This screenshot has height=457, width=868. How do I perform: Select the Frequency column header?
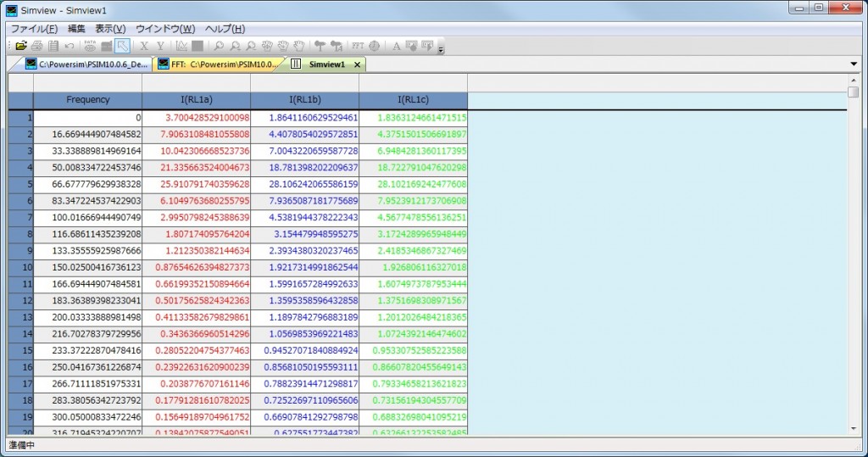87,100
